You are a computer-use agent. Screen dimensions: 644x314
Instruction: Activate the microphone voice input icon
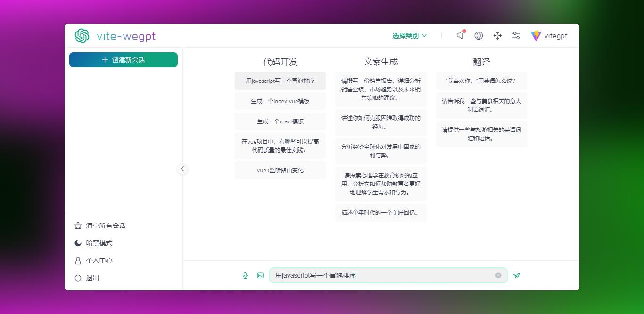pos(245,275)
